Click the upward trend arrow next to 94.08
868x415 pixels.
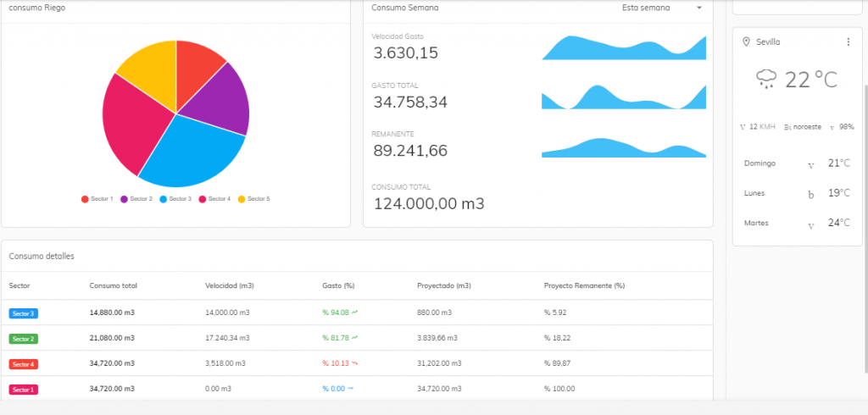(x=354, y=313)
